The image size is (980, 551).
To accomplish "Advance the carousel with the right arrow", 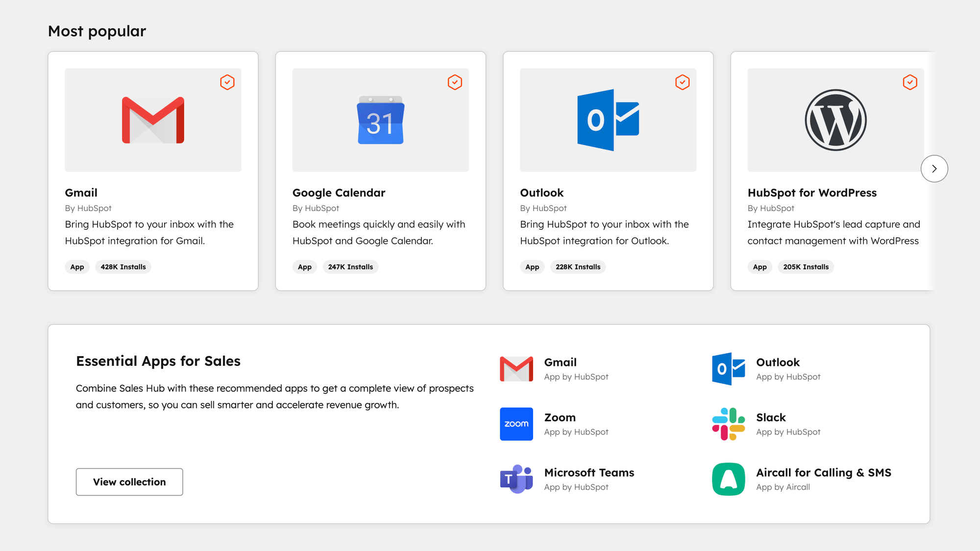I will [x=934, y=168].
